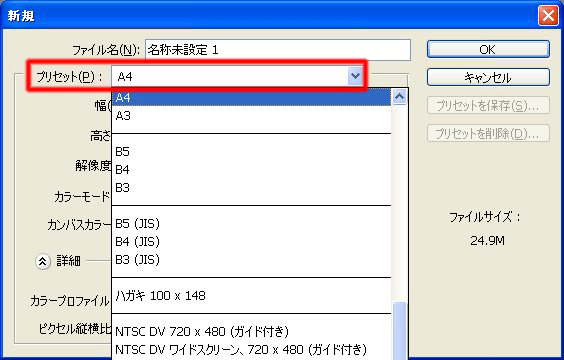Click the ファイル名 text field
The width and height of the screenshot is (564, 360).
(278, 50)
